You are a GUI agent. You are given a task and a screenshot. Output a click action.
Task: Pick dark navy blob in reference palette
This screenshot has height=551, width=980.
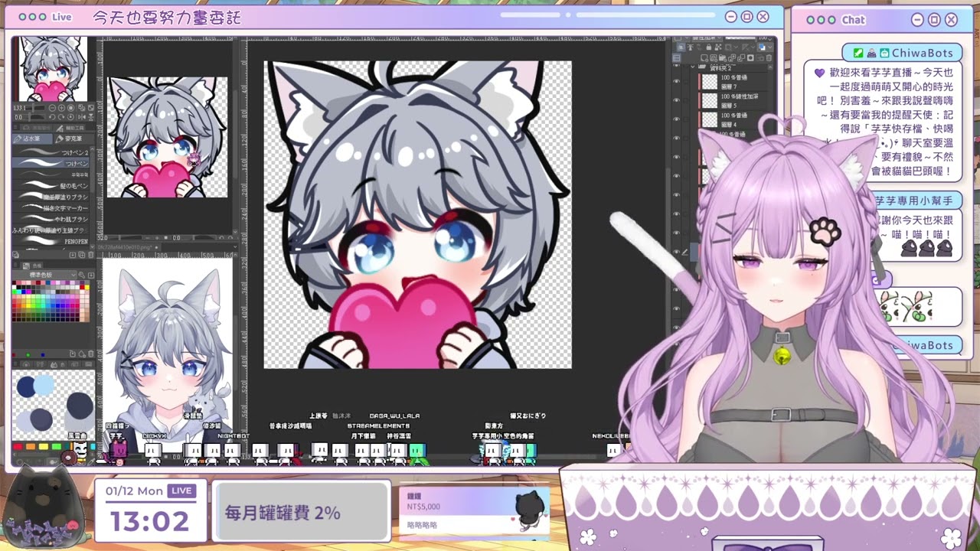click(26, 386)
